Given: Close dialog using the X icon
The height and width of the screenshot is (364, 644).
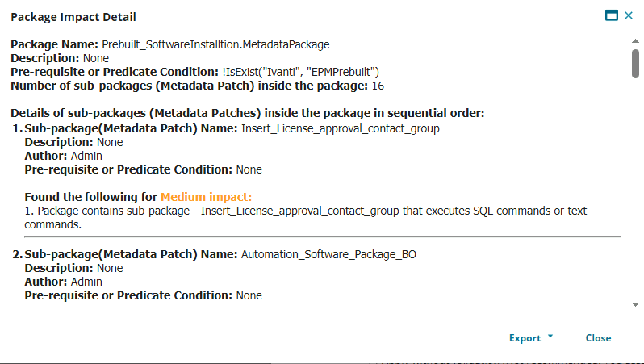Looking at the screenshot, I should coord(629,15).
